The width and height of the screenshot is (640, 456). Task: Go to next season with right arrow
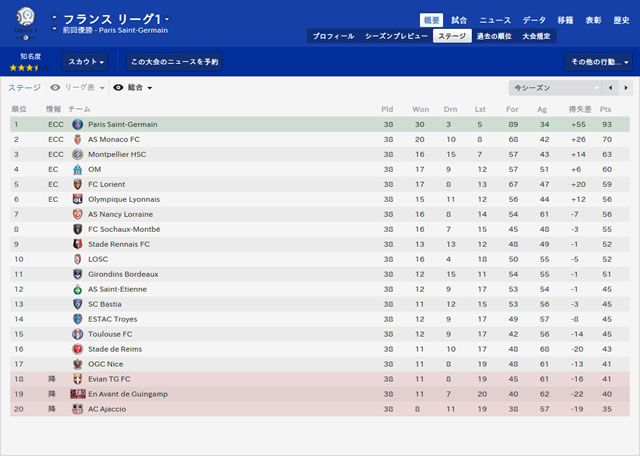(x=626, y=88)
